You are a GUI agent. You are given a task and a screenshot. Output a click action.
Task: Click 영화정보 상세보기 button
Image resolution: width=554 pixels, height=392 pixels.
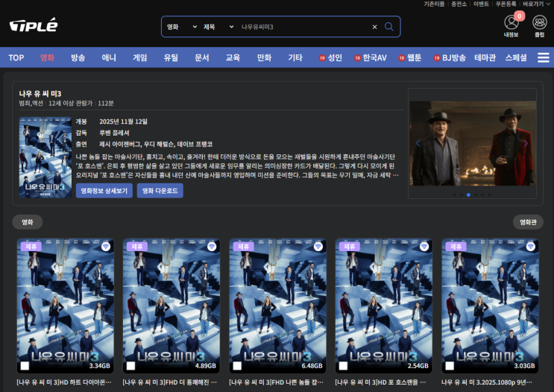coord(104,191)
